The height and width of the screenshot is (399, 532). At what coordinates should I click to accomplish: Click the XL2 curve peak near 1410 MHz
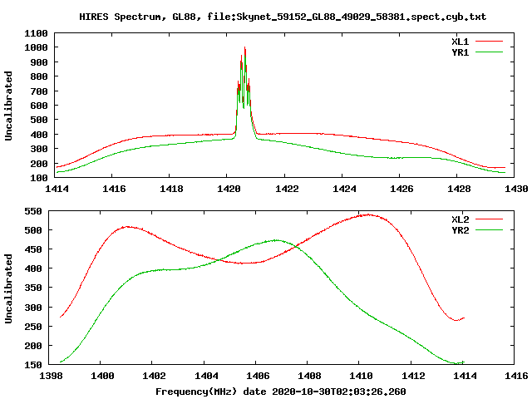pyautogui.click(x=368, y=214)
